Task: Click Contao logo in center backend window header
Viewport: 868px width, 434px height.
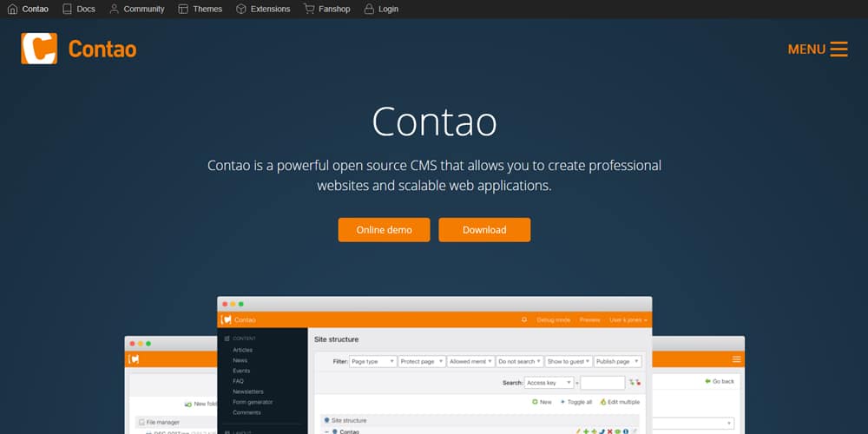Action: [x=226, y=320]
